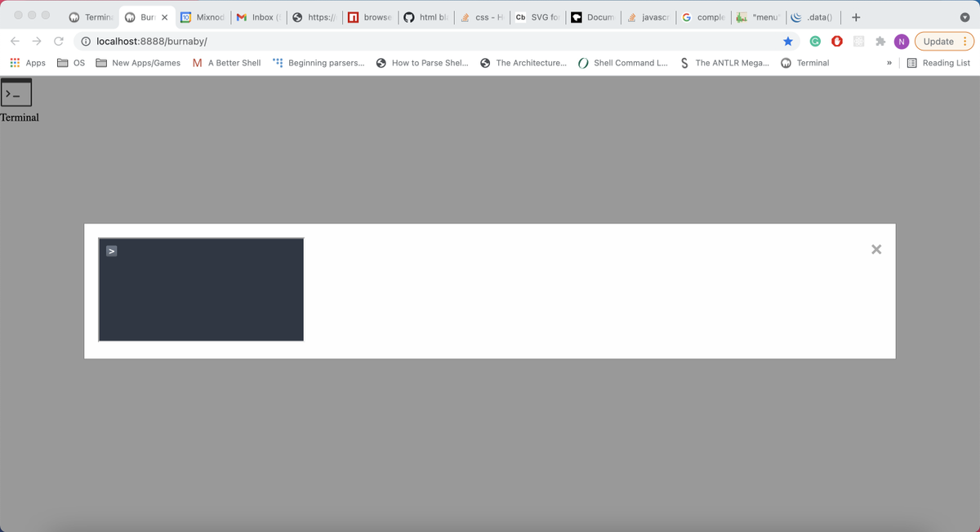
Task: Reload the page with the refresh icon
Action: [59, 41]
